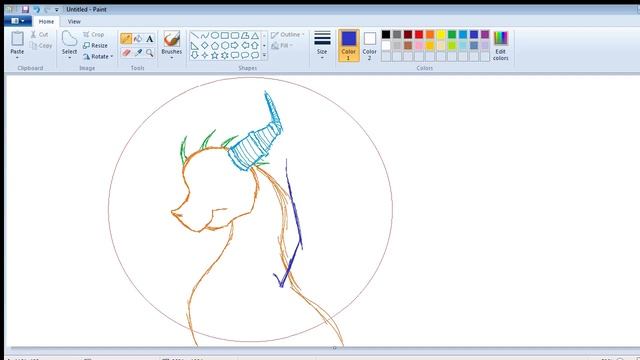The image size is (640, 360).
Task: Open the shape Fill dropdown
Action: [x=282, y=46]
